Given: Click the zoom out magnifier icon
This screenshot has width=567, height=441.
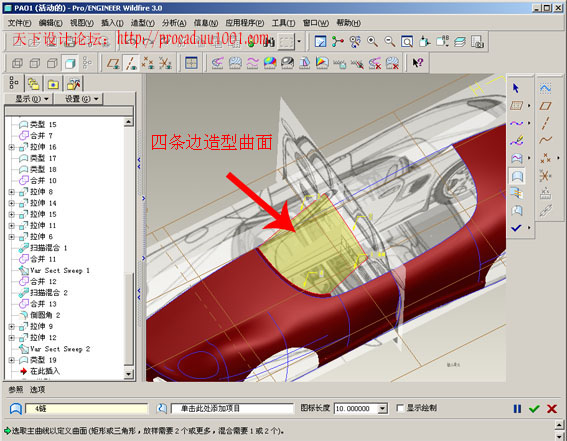Looking at the screenshot, I should (x=389, y=42).
